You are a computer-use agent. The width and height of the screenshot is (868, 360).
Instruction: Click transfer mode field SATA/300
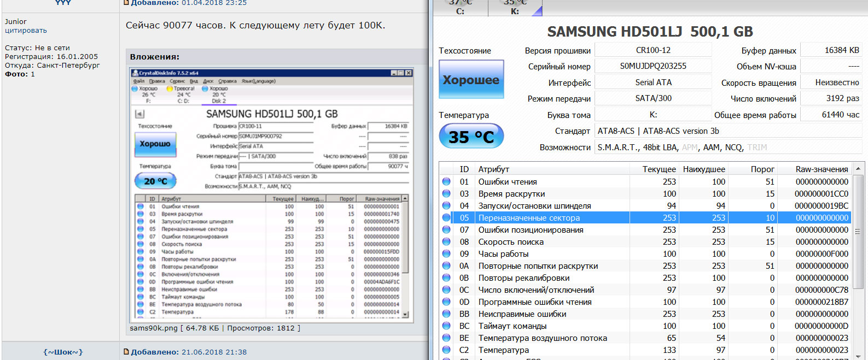(x=653, y=98)
